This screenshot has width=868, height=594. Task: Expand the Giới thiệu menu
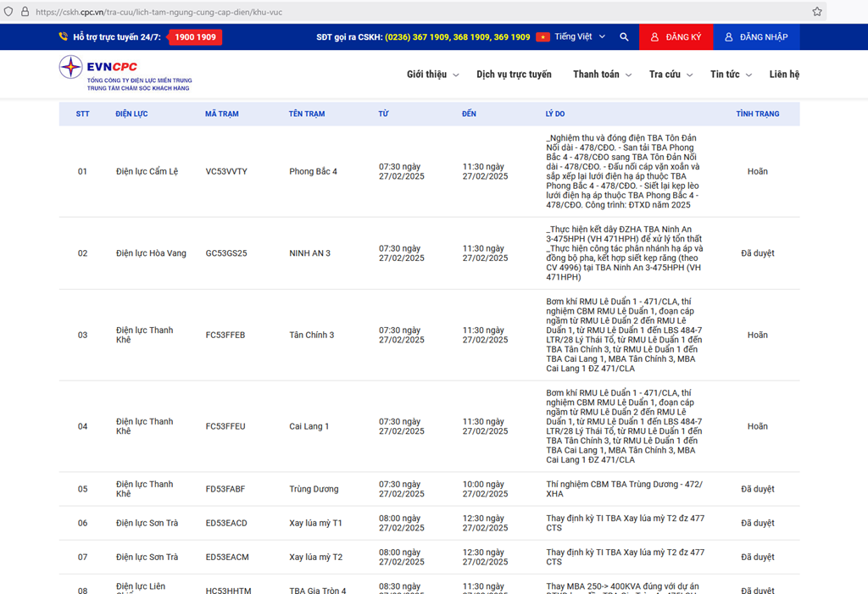(432, 75)
